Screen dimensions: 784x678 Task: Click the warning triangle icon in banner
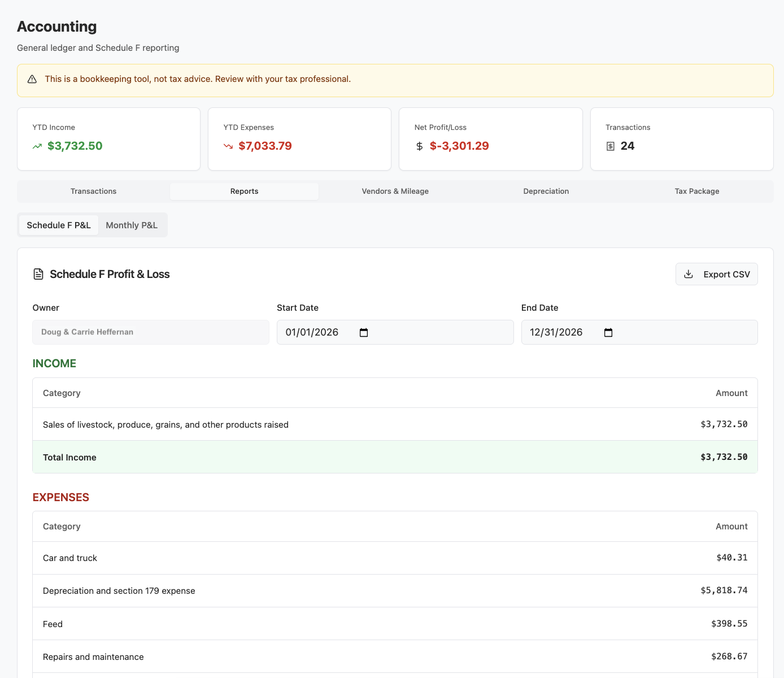pyautogui.click(x=32, y=79)
